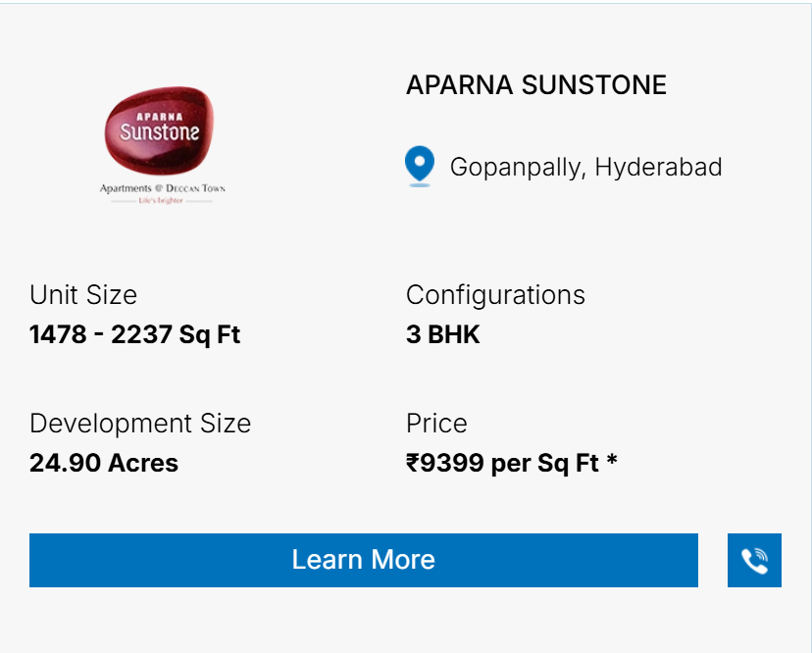
Task: Select the ₹9399 per Sq Ft price
Action: [x=503, y=463]
